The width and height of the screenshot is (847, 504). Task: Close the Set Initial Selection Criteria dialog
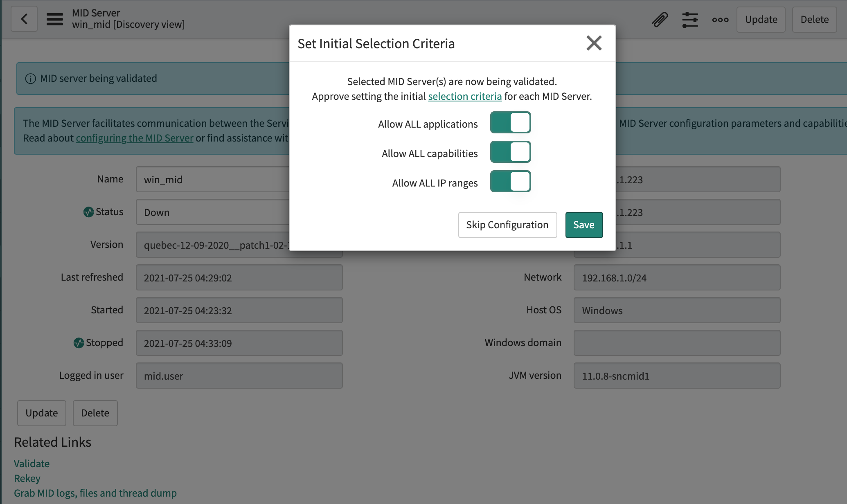tap(594, 43)
